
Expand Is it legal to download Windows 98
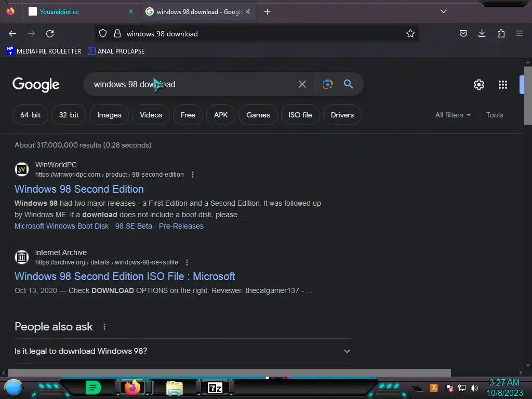point(183,351)
